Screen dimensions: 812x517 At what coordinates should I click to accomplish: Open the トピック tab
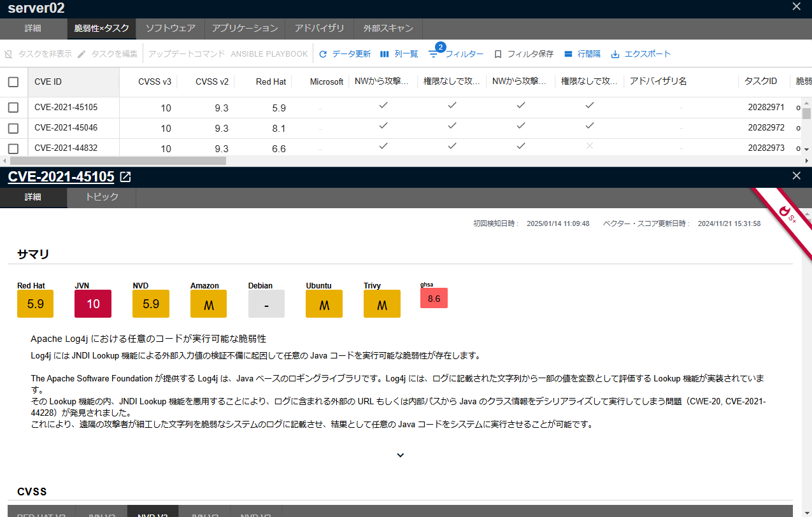[x=101, y=197]
